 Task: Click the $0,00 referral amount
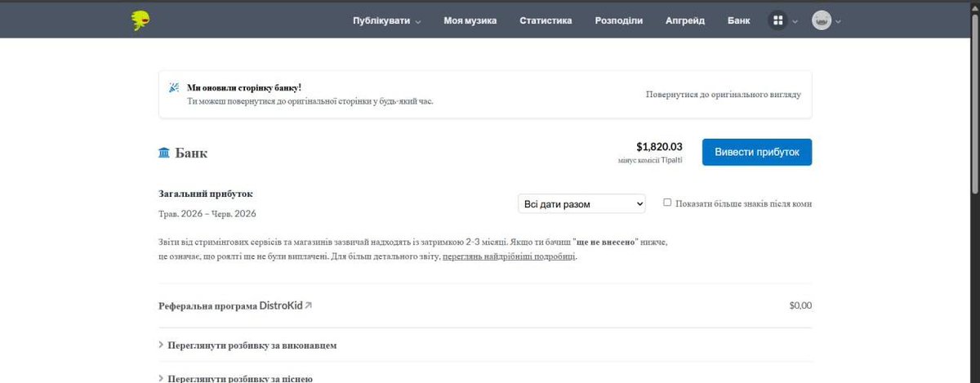(800, 305)
